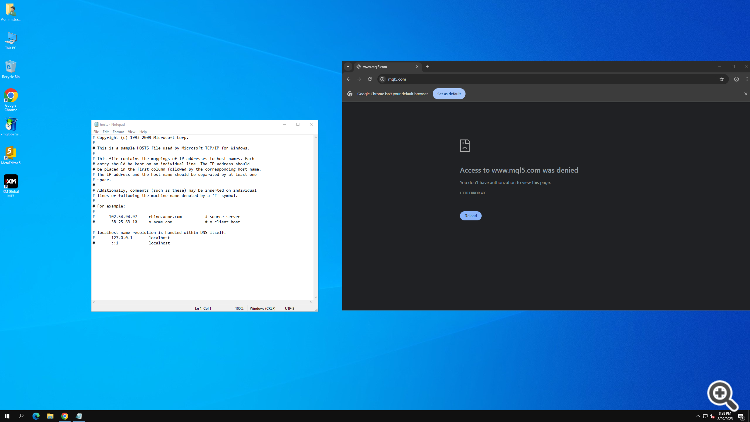View site information icon in address bar
Screen dimensions: 750x422
point(382,79)
